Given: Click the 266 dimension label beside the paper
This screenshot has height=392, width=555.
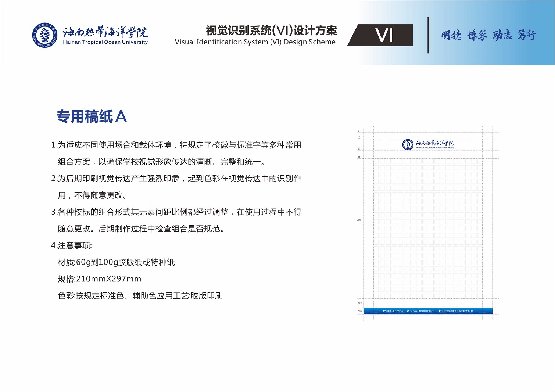Looking at the screenshot, I should [x=359, y=220].
